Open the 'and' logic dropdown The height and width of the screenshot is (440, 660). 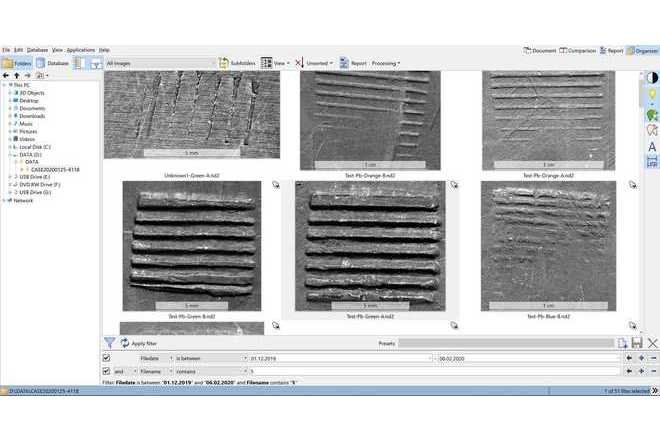[x=125, y=371]
